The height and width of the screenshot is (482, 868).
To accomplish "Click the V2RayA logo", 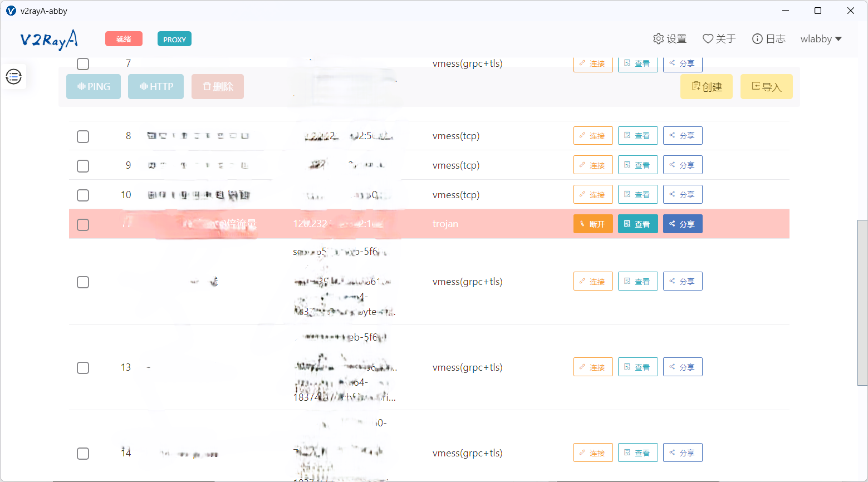I will (x=49, y=40).
